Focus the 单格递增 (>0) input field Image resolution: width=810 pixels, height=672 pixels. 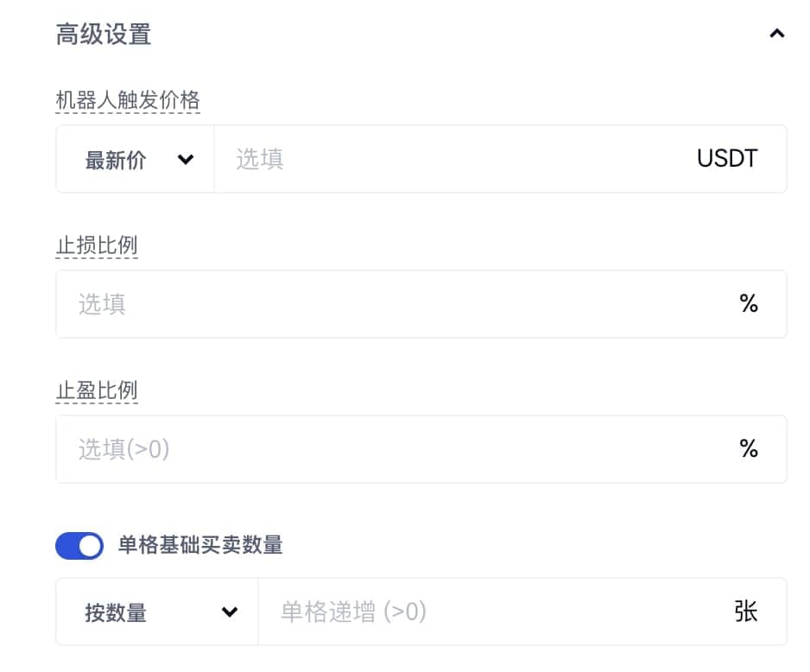point(484,612)
